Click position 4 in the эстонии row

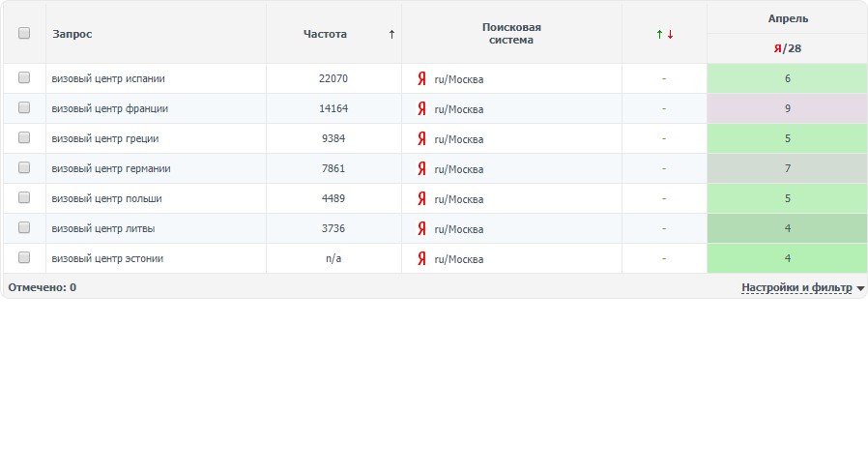pos(787,257)
